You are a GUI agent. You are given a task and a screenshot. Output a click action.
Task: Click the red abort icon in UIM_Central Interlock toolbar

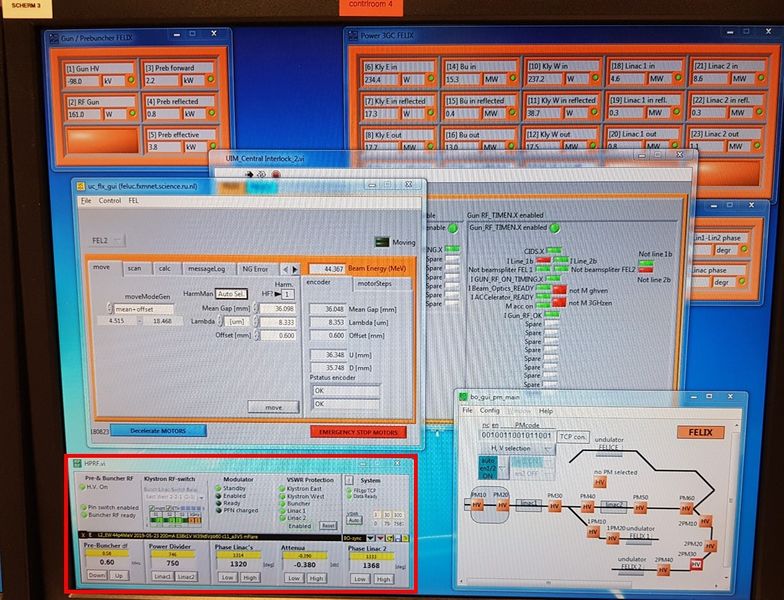pos(276,174)
